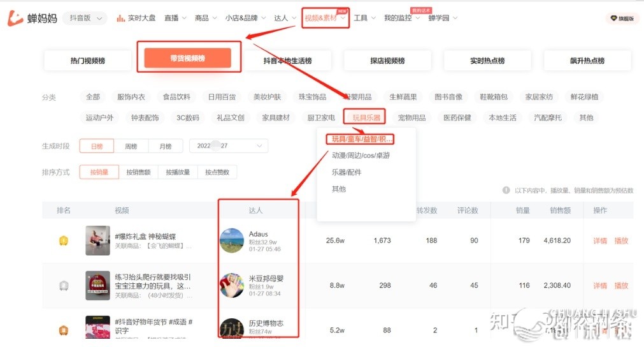Sort by 按播放量
644x347 pixels.
coord(178,172)
